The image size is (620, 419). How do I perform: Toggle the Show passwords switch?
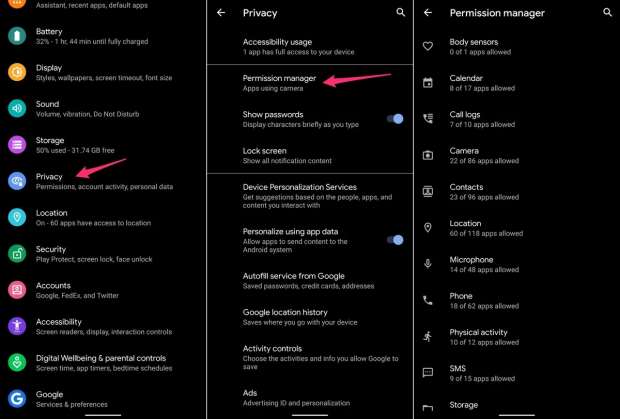pos(395,119)
